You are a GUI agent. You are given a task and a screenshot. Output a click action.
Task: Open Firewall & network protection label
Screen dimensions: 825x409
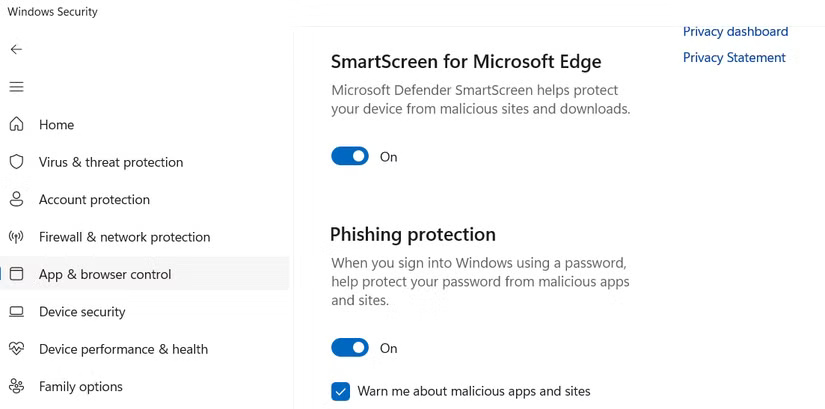pyautogui.click(x=124, y=237)
